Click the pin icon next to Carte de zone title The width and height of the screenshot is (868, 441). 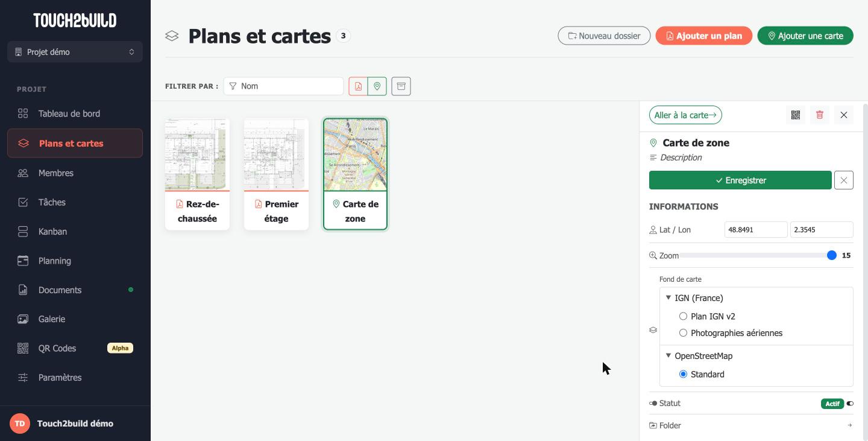[653, 143]
